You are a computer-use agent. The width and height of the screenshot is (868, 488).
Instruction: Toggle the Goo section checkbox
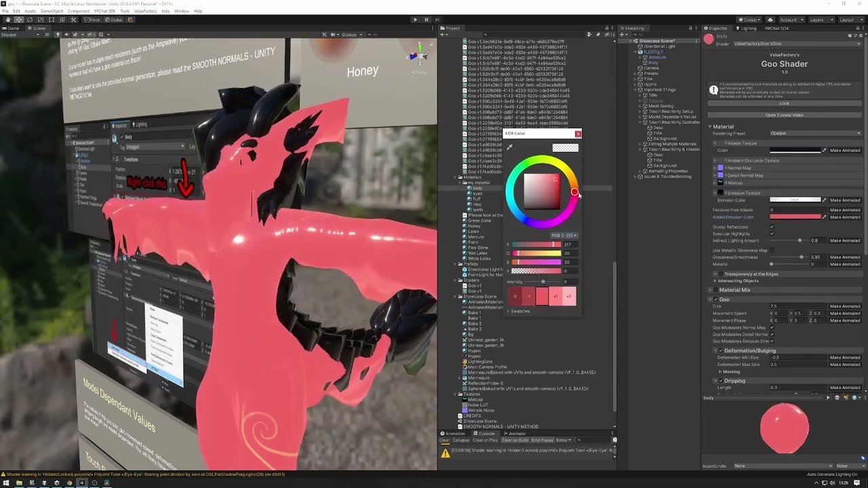(715, 299)
